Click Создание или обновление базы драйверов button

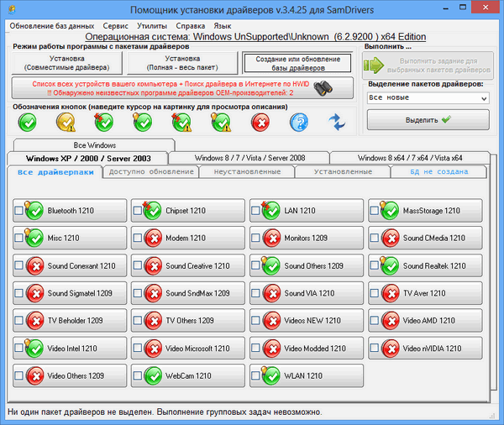coord(297,63)
